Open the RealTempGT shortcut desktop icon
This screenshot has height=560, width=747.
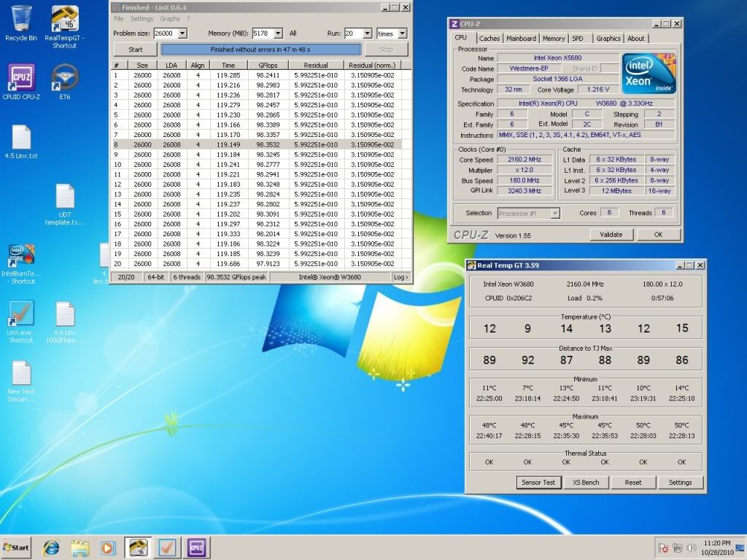pos(65,27)
